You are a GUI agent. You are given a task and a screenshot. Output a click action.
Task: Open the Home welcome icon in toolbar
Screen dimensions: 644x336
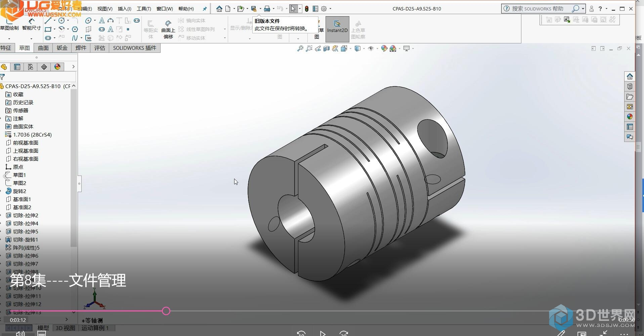(219, 9)
